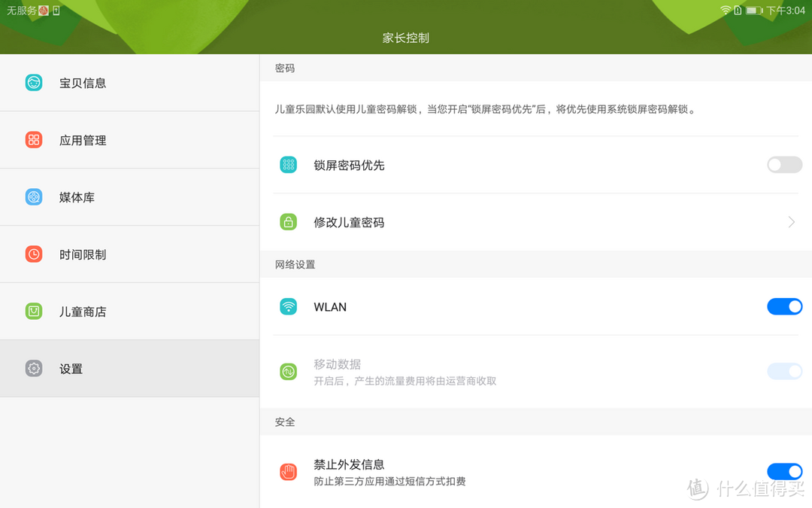Click the 网络设置 section header

295,264
